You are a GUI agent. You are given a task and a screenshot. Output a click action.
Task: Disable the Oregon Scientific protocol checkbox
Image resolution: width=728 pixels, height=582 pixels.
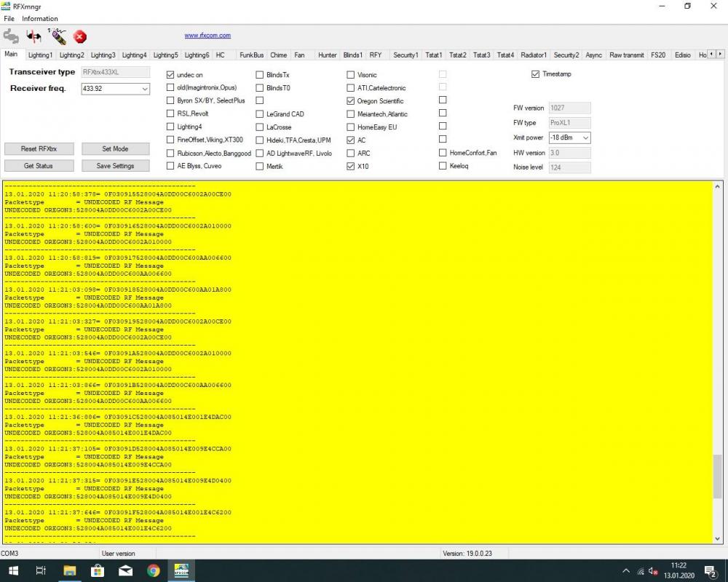351,101
